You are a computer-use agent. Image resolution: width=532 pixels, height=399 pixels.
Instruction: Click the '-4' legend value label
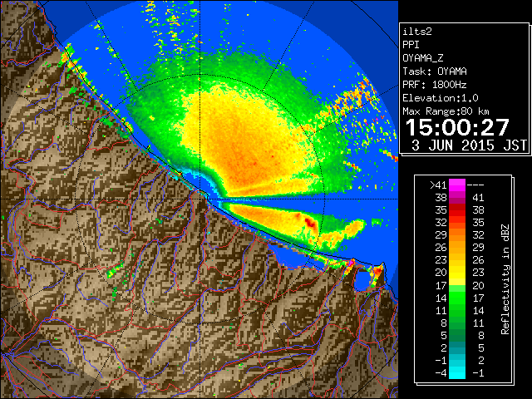(441, 372)
